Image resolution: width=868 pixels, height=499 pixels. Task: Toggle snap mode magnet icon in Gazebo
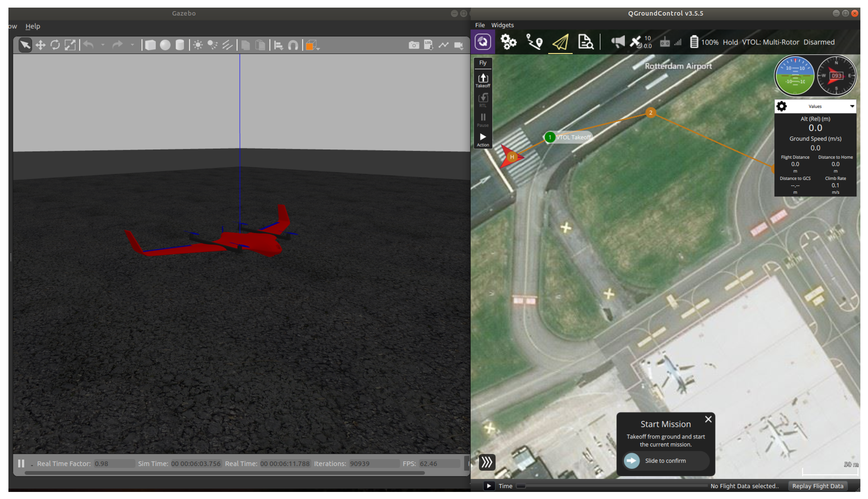tap(293, 45)
